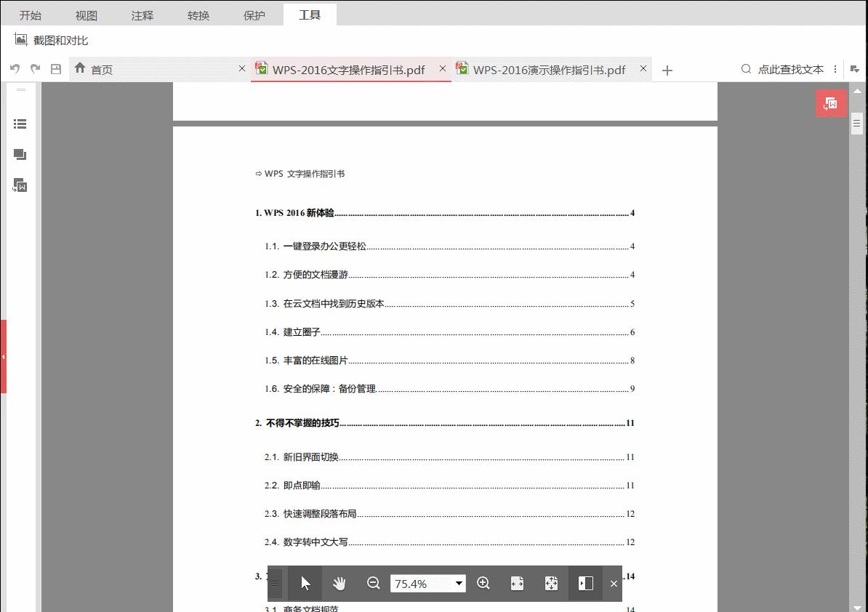Fit page to width
Image resolution: width=868 pixels, height=612 pixels.
click(517, 583)
